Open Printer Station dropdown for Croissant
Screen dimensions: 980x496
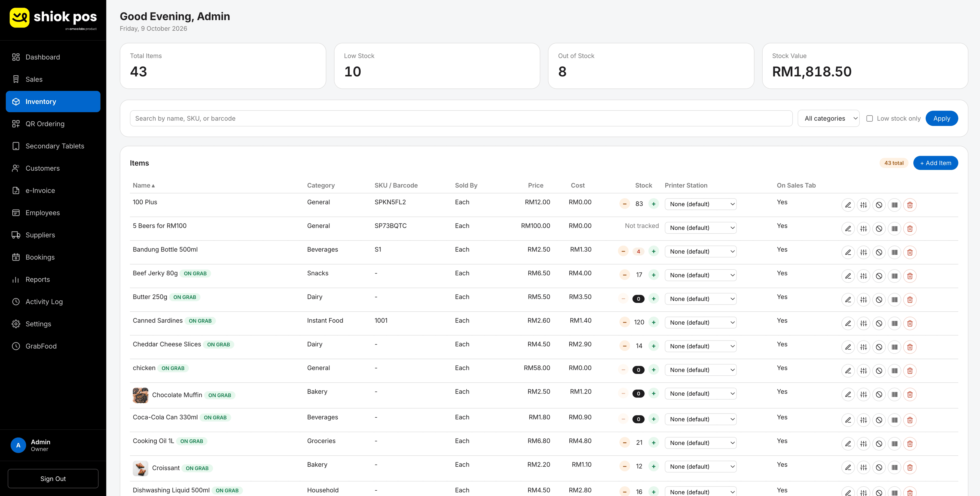pos(700,467)
